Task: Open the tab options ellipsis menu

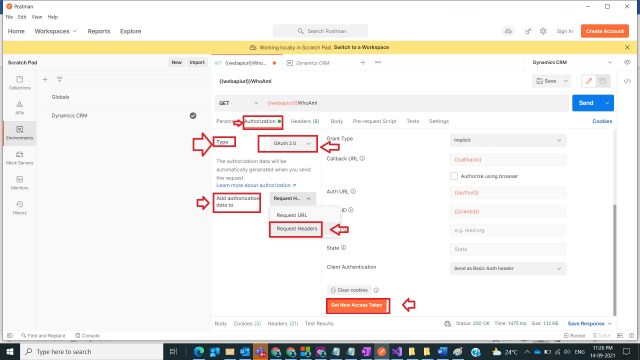Action: [x=378, y=62]
